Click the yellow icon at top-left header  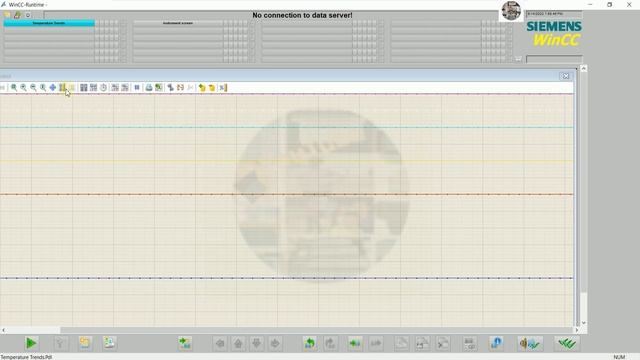click(7, 15)
